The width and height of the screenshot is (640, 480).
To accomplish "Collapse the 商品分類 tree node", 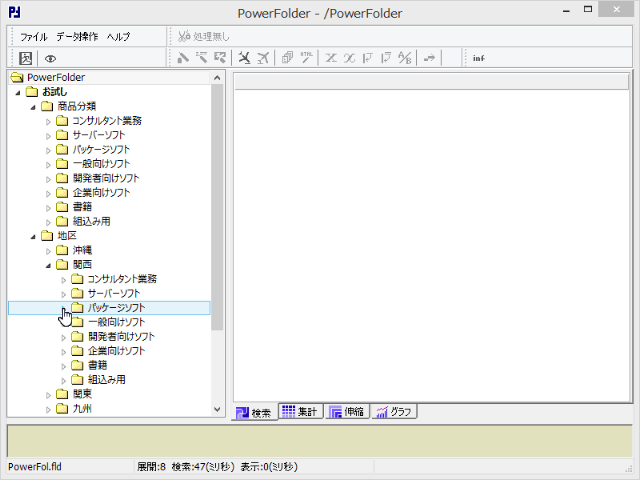I will (33, 107).
